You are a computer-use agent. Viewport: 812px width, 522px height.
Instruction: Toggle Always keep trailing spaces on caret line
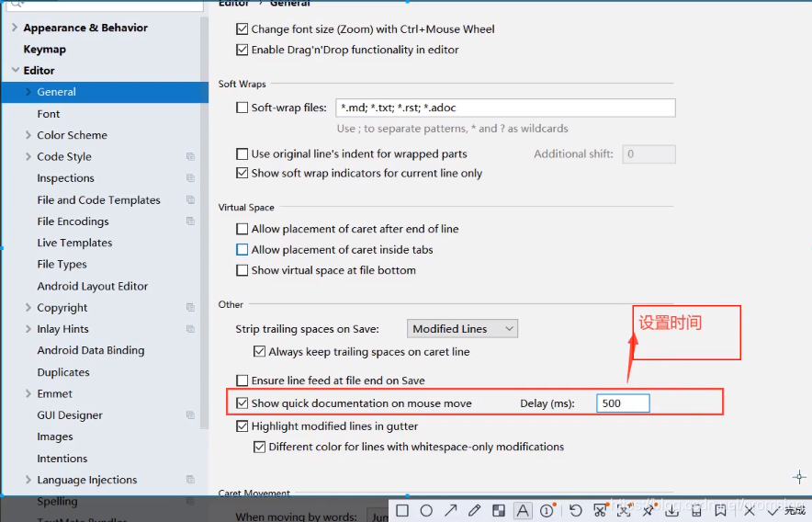pyautogui.click(x=259, y=351)
